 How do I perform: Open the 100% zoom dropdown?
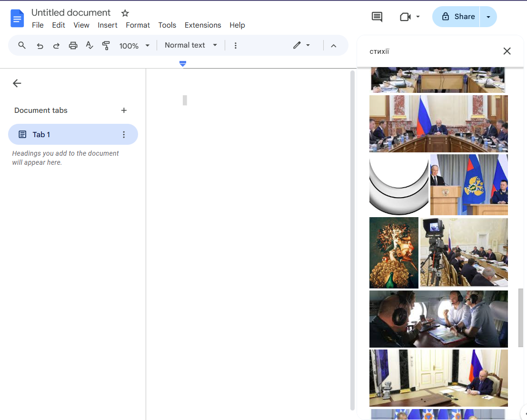[x=134, y=46]
